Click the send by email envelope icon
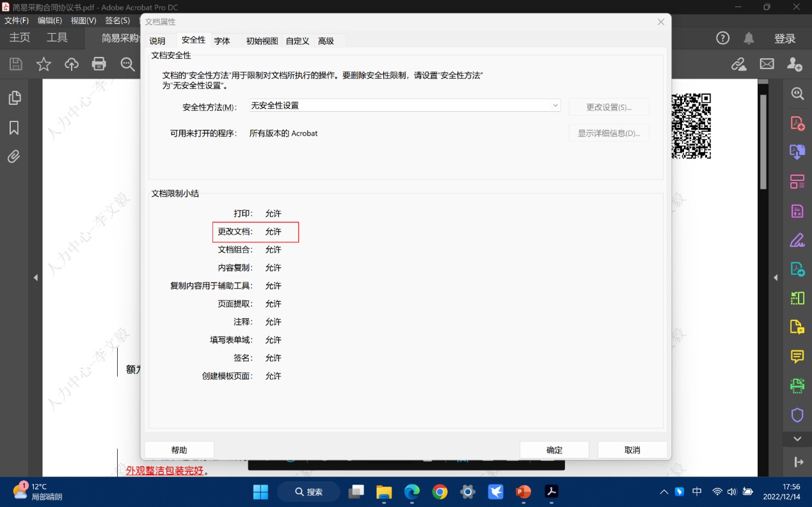Screen dimensions: 812x507 click(x=767, y=64)
